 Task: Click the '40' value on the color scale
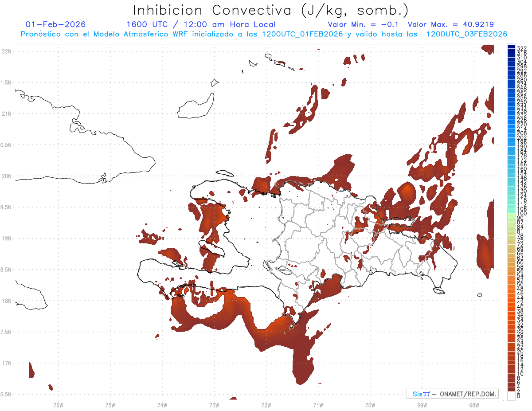(520, 307)
